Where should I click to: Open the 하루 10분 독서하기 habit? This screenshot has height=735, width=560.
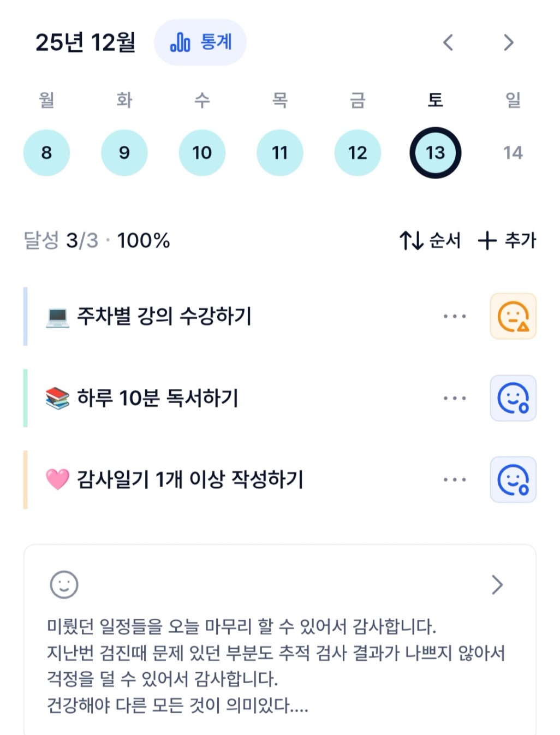(158, 398)
